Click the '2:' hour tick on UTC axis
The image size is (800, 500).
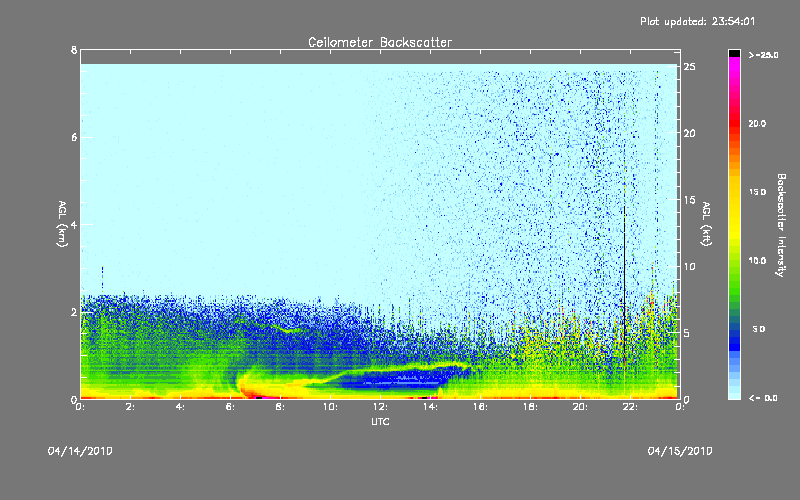131,407
